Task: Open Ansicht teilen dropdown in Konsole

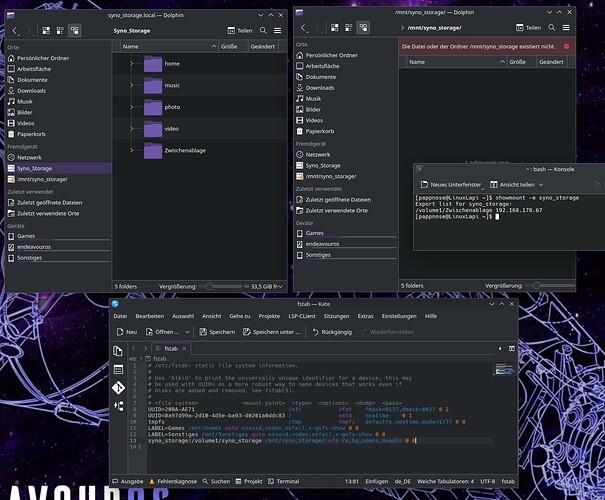Action: pyautogui.click(x=517, y=184)
